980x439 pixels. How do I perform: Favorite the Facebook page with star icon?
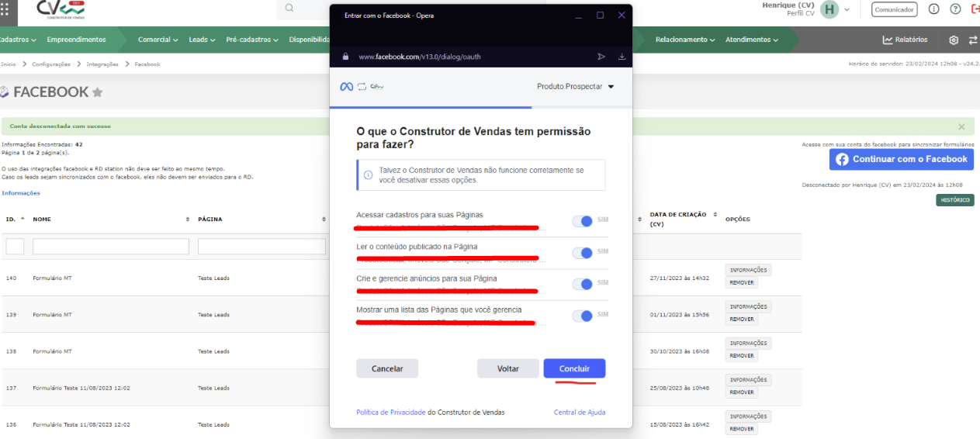pos(98,92)
